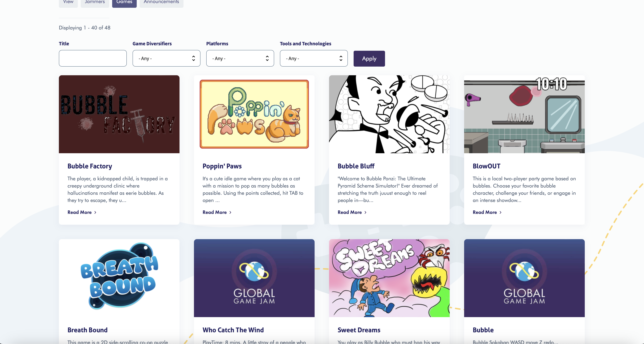Click Who Catch The Wind placeholder image
Screen dimensions: 644x344
pyautogui.click(x=254, y=278)
